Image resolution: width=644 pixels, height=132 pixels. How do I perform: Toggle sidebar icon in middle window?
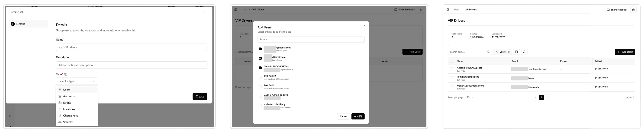pyautogui.click(x=235, y=10)
